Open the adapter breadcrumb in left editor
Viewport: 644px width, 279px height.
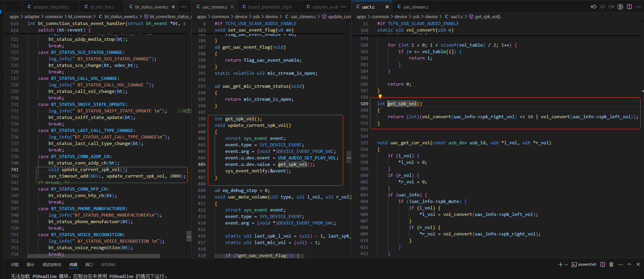coord(32,16)
